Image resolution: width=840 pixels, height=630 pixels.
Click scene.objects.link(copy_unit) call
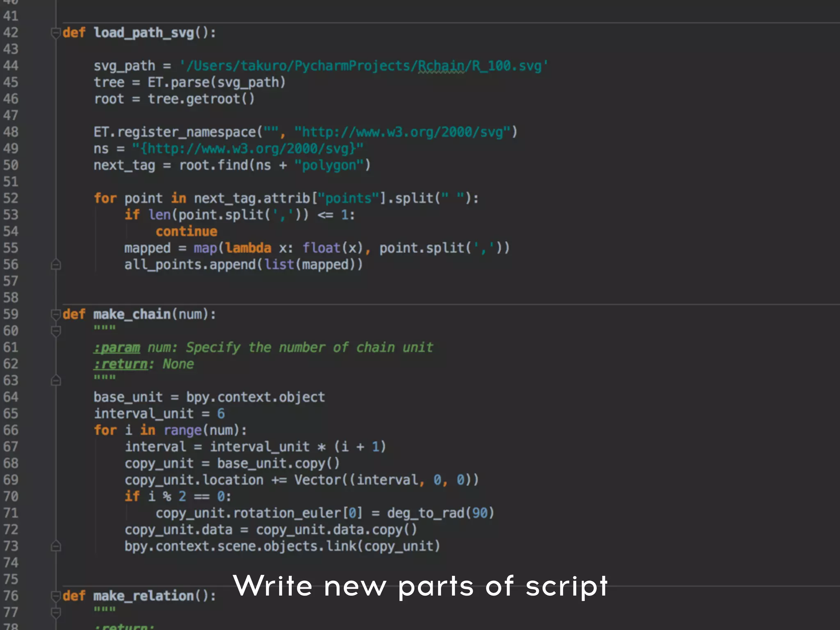[329, 546]
